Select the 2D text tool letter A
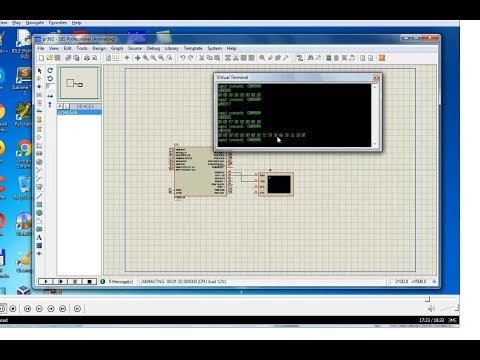Viewport: 480px width, 360px height. point(39,238)
